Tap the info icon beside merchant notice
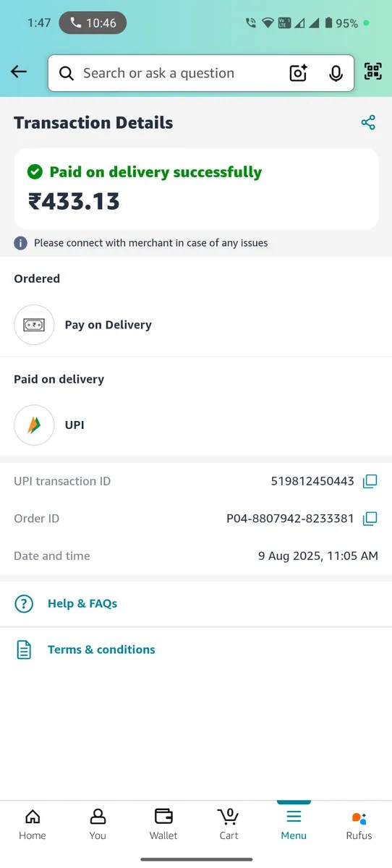392x868 pixels. [21, 243]
